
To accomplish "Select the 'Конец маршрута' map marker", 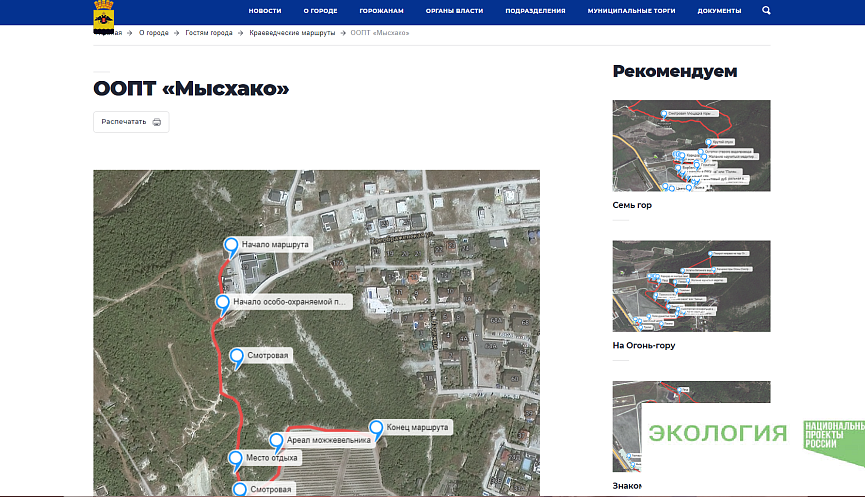I will 376,427.
